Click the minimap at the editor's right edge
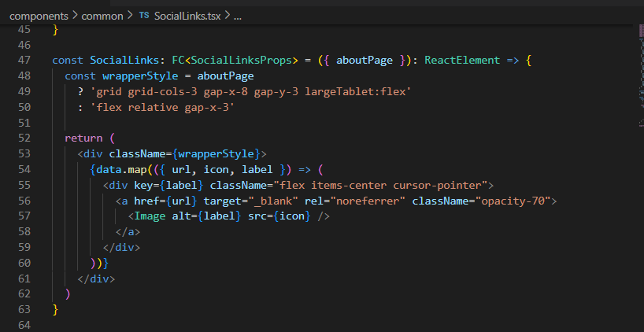 point(641,76)
